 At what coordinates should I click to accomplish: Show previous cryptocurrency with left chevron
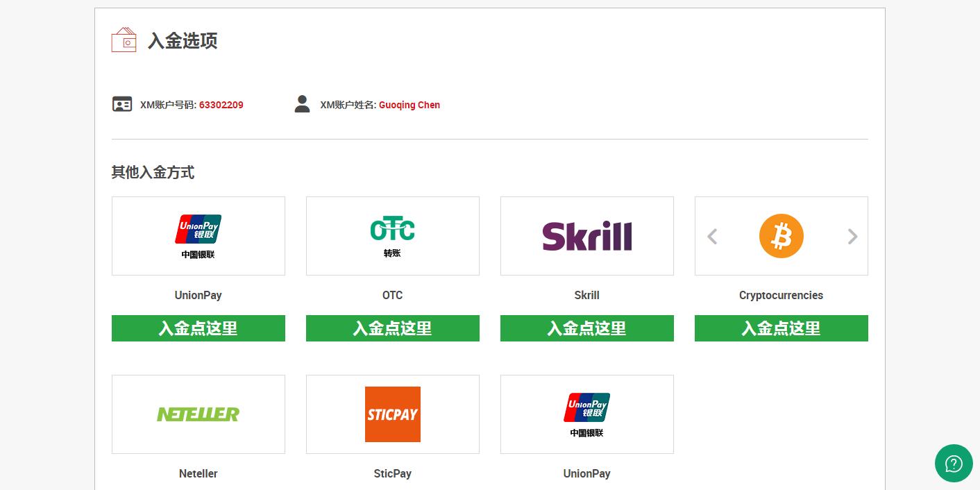point(712,237)
